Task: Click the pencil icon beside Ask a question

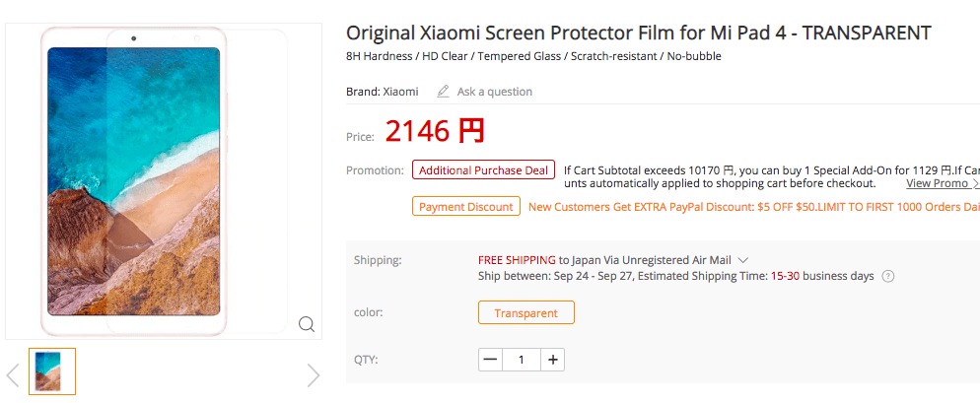Action: (444, 92)
